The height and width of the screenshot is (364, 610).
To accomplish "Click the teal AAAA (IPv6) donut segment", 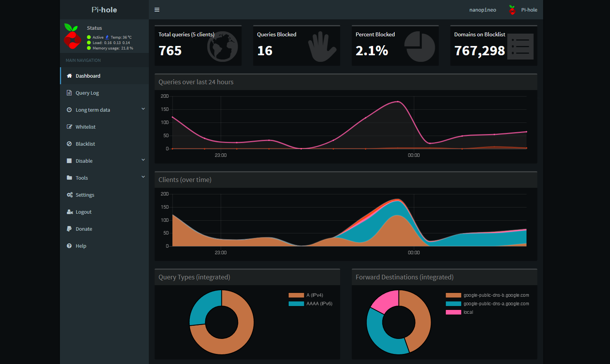I will click(204, 305).
